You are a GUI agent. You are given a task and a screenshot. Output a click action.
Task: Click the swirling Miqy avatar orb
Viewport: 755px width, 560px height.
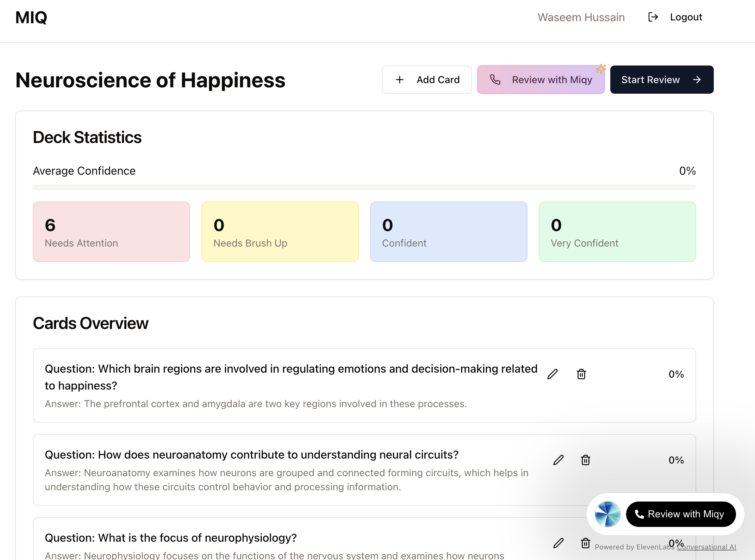click(x=607, y=514)
